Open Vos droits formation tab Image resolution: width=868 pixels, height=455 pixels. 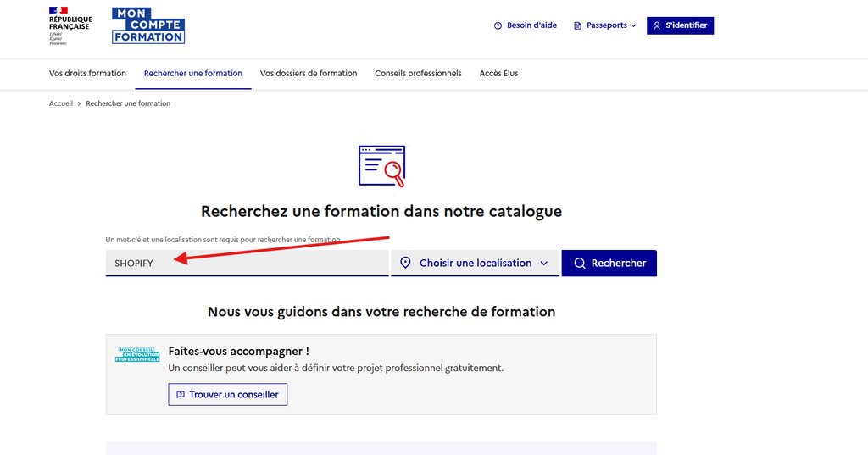tap(87, 73)
